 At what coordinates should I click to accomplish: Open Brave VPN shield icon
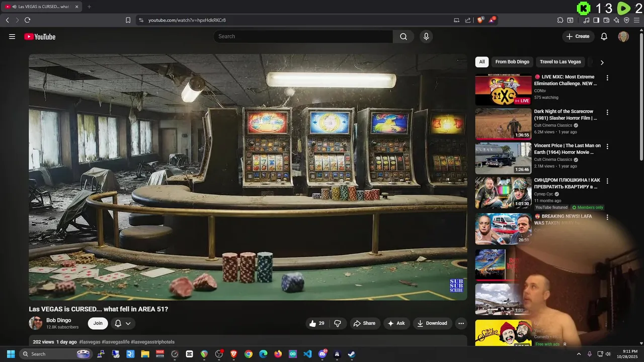pos(626,20)
